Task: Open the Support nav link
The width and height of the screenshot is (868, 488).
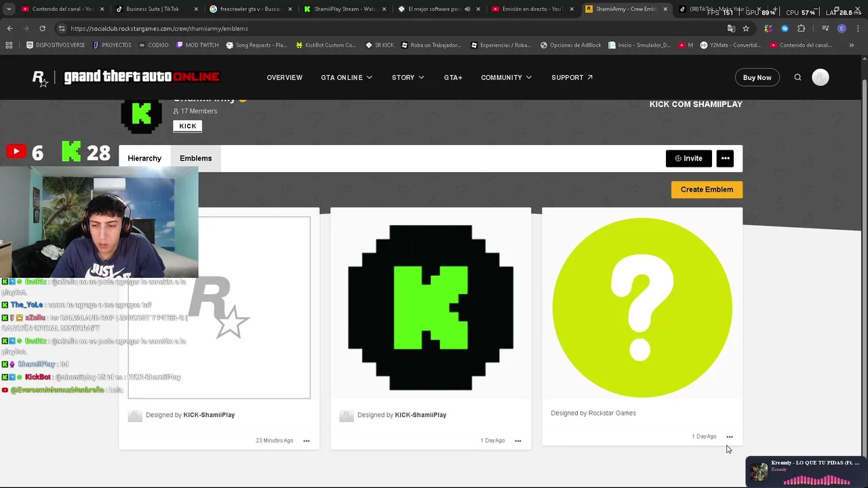Action: point(572,77)
